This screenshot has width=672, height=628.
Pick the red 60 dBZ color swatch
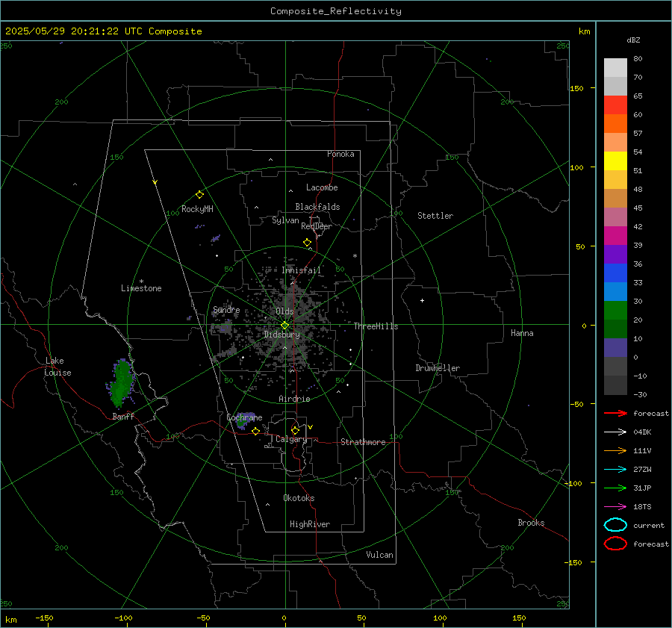coord(615,105)
